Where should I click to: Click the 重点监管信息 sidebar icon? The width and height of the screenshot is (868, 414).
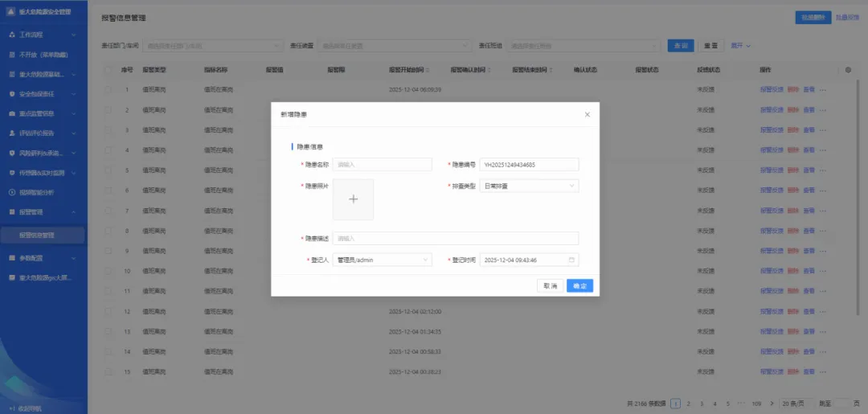tap(12, 113)
